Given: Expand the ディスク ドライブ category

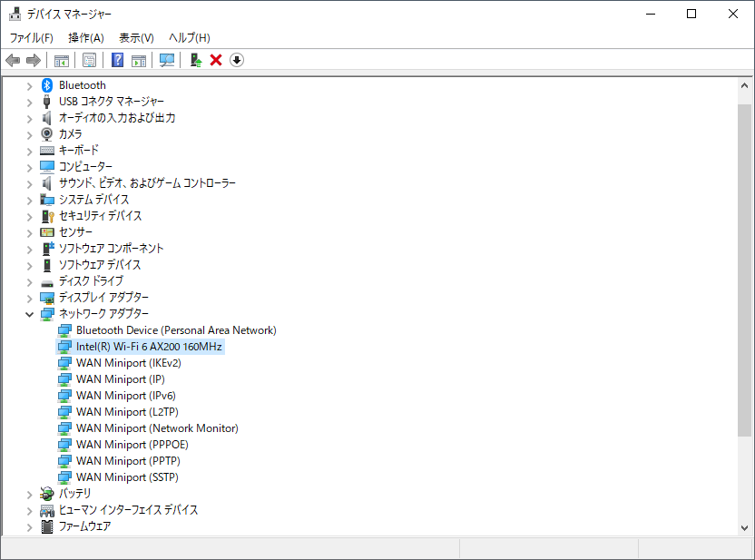Looking at the screenshot, I should click(29, 282).
